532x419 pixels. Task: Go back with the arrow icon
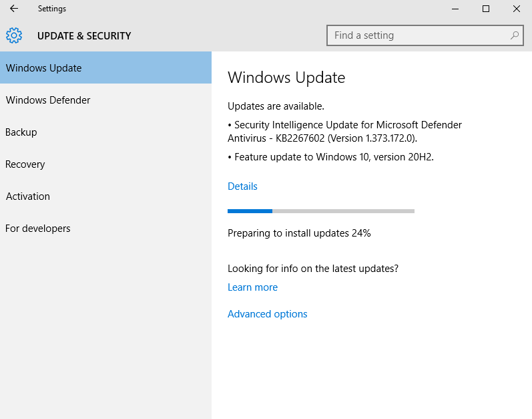pos(14,9)
